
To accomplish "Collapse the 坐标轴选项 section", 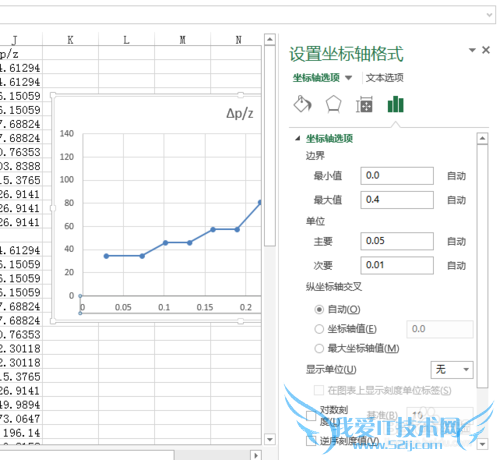I will pyautogui.click(x=298, y=138).
